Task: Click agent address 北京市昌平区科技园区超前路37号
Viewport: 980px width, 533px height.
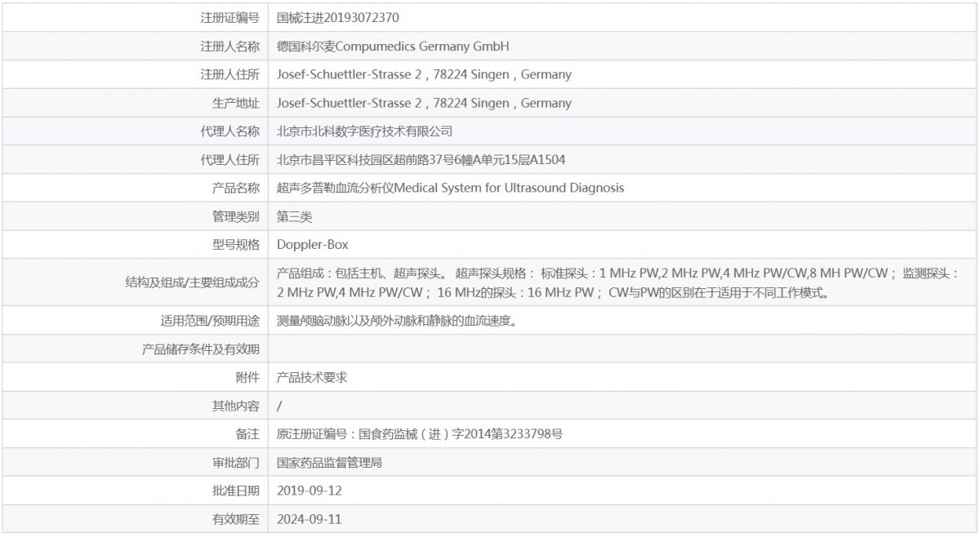Action: coord(421,159)
